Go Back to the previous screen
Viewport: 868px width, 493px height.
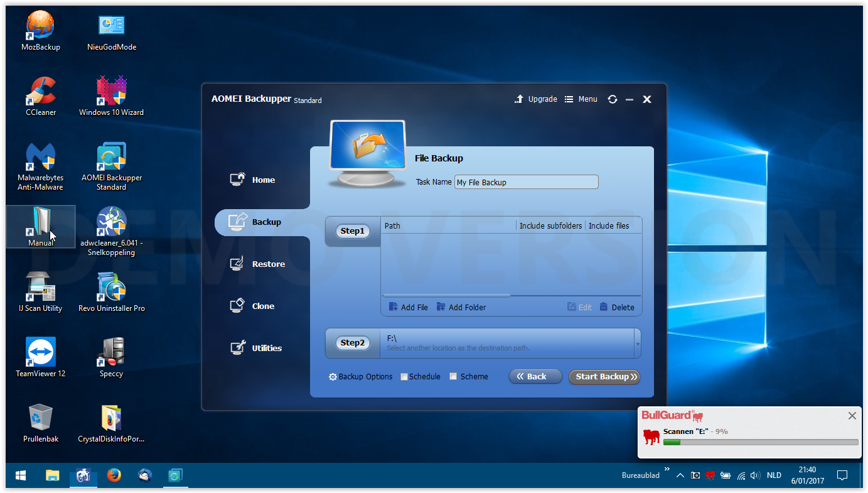535,377
